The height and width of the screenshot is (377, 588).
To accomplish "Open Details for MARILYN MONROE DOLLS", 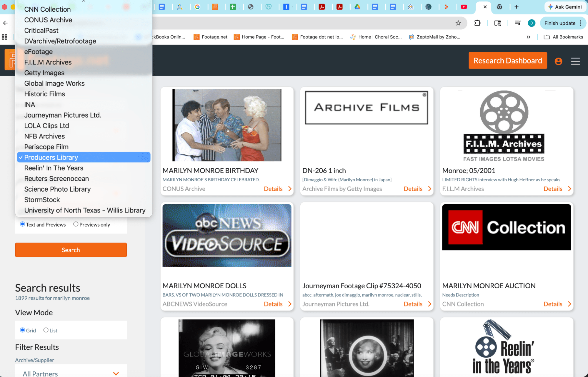I will 277,304.
